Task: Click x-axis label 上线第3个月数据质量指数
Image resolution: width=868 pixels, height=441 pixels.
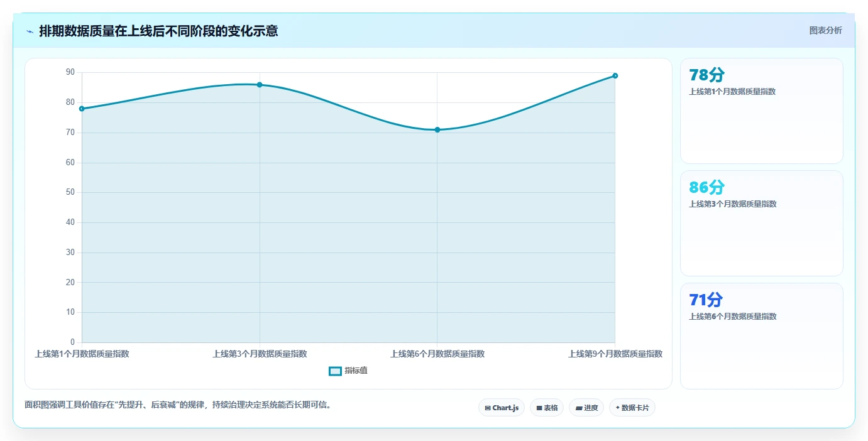Action: click(x=260, y=354)
